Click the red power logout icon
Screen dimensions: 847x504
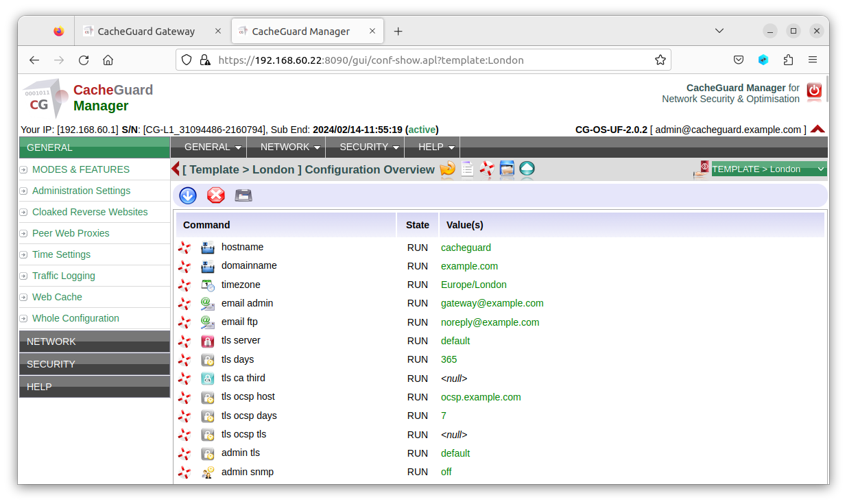coord(814,92)
